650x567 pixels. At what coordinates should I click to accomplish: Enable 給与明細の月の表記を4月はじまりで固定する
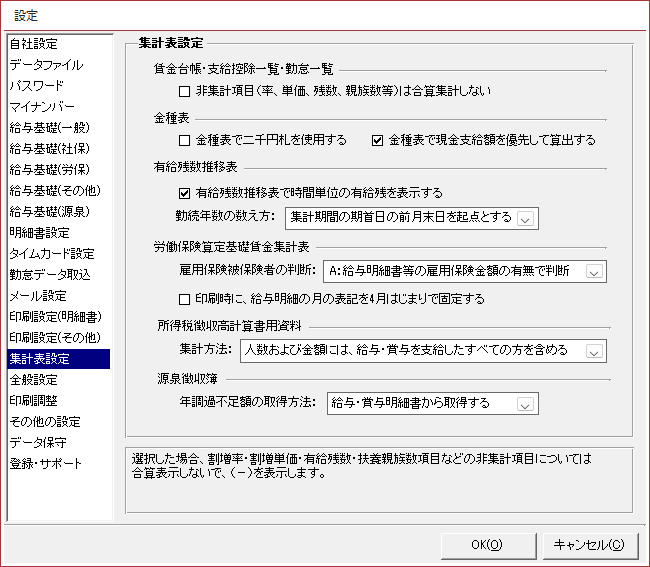pos(184,298)
